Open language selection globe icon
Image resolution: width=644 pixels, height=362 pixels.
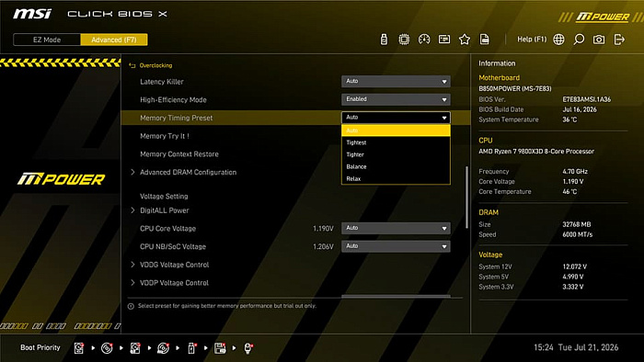tap(558, 40)
